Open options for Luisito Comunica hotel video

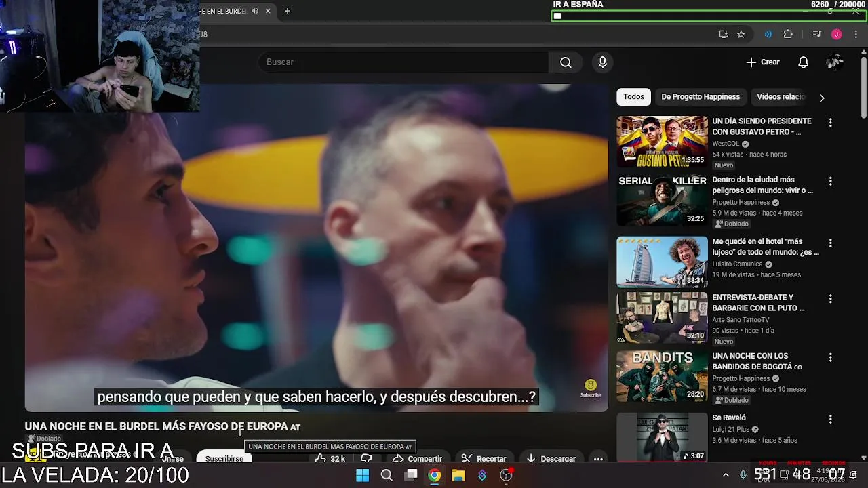coord(830,243)
